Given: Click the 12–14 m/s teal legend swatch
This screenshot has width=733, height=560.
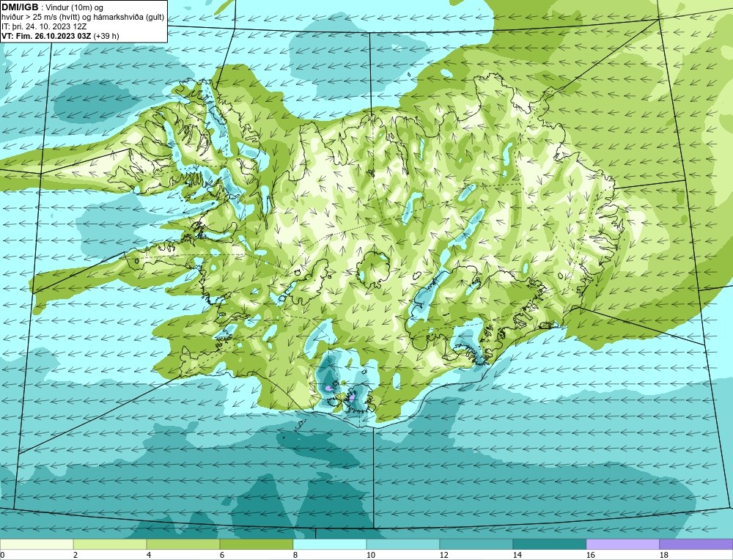Looking at the screenshot, I should click(476, 544).
